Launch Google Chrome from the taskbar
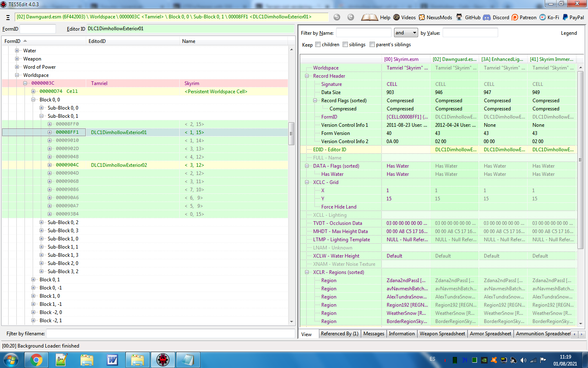The height and width of the screenshot is (368, 588). (36, 360)
